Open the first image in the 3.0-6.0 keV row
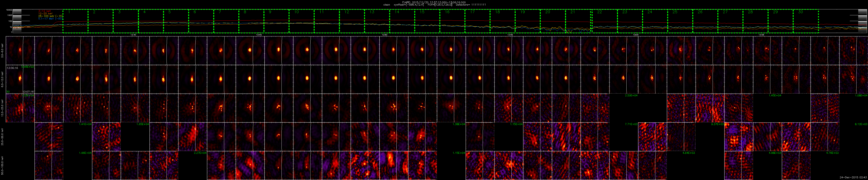868x180 pixels. (x=20, y=51)
